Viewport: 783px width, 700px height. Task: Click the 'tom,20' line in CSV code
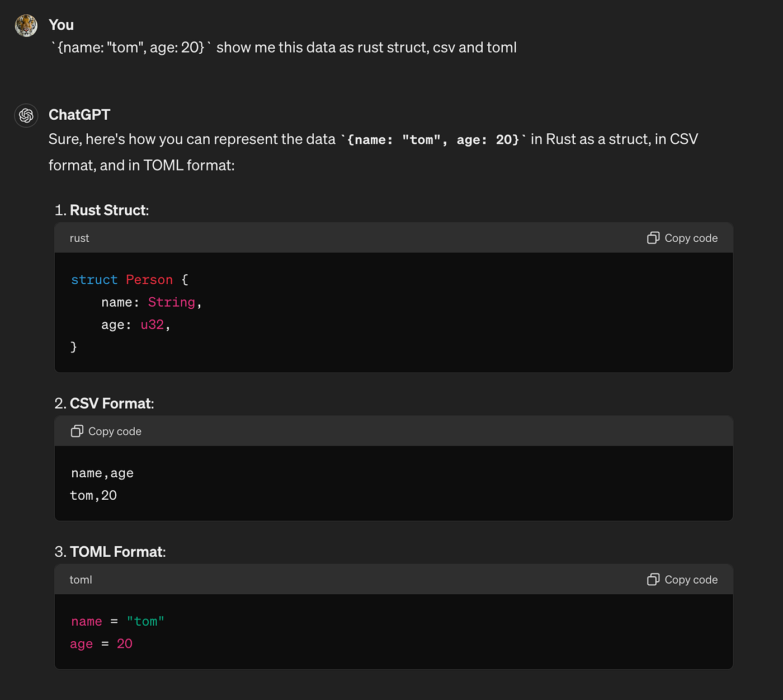click(x=93, y=495)
